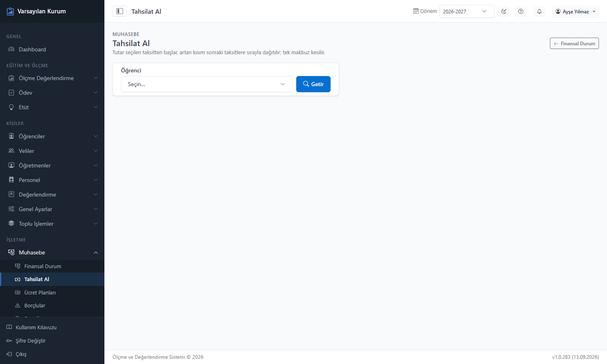Image resolution: width=607 pixels, height=364 pixels.
Task: Select Tahsilat Al sidebar item
Action: pos(52,279)
